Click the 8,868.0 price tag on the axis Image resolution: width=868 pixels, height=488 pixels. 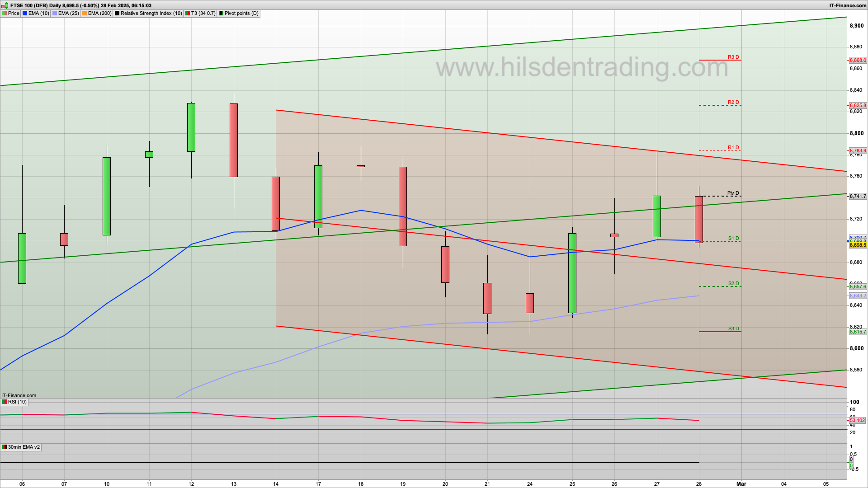click(858, 60)
